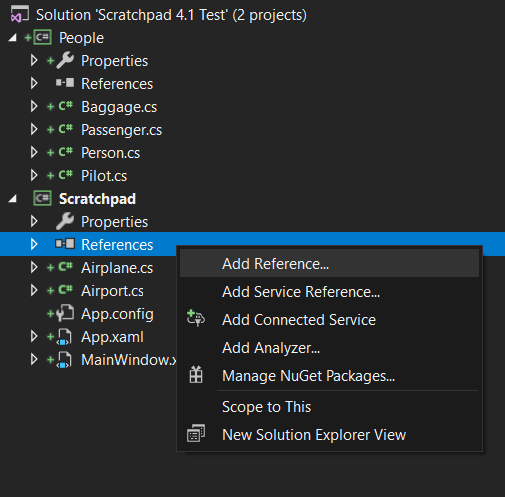The width and height of the screenshot is (505, 497).
Task: Expand Properties under People project
Action: point(34,60)
